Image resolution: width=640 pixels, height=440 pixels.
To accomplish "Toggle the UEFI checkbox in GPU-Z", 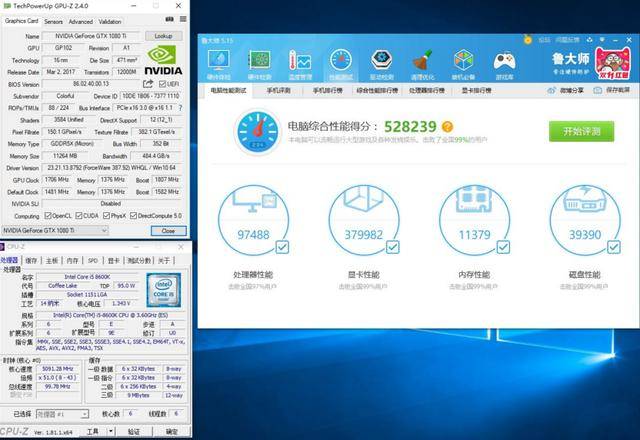I will tap(162, 84).
